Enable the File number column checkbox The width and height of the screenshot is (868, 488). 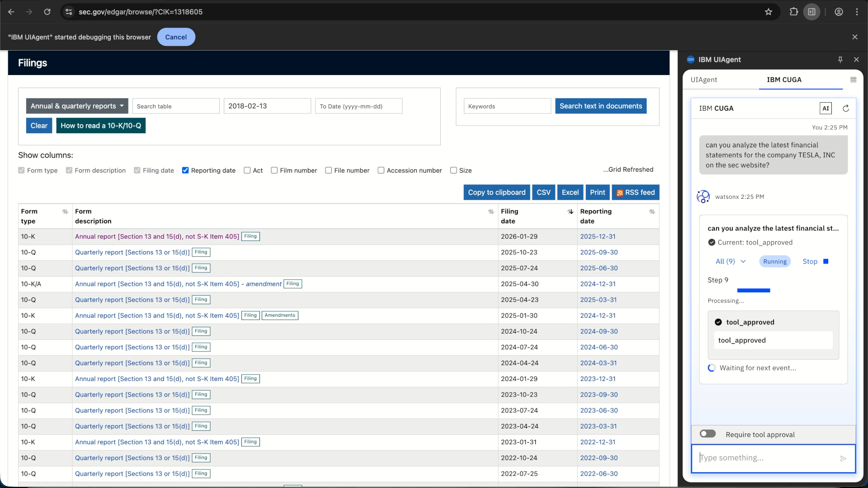click(x=329, y=170)
